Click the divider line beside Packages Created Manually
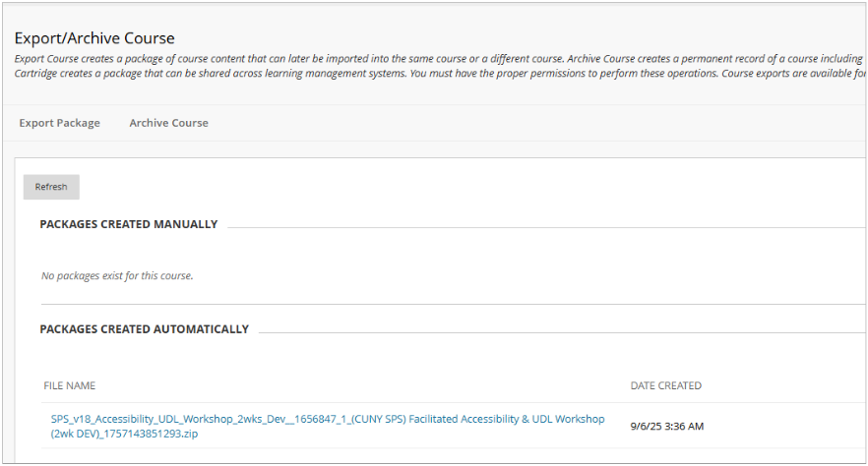 click(541, 227)
